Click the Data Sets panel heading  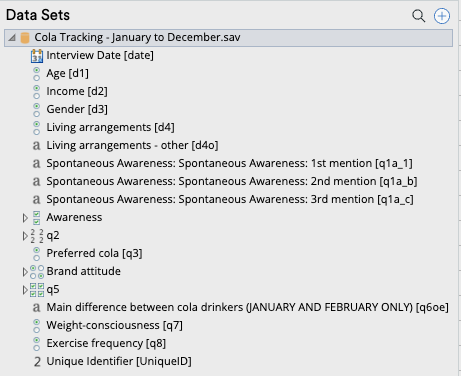tap(38, 15)
